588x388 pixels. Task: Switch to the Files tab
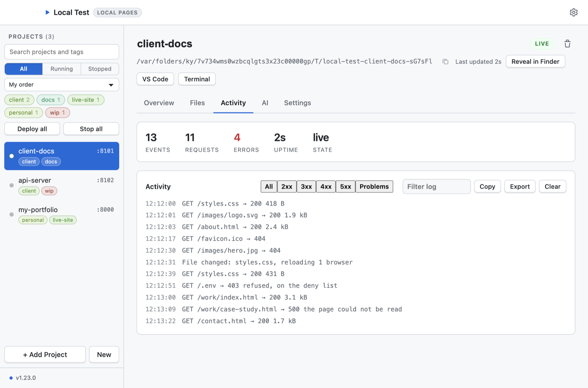point(197,103)
